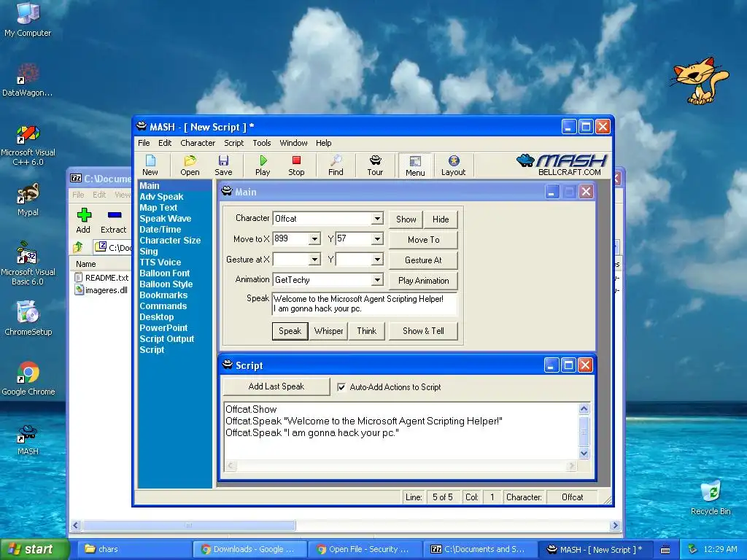Click the Play Animation button
This screenshot has width=747, height=560.
(423, 281)
